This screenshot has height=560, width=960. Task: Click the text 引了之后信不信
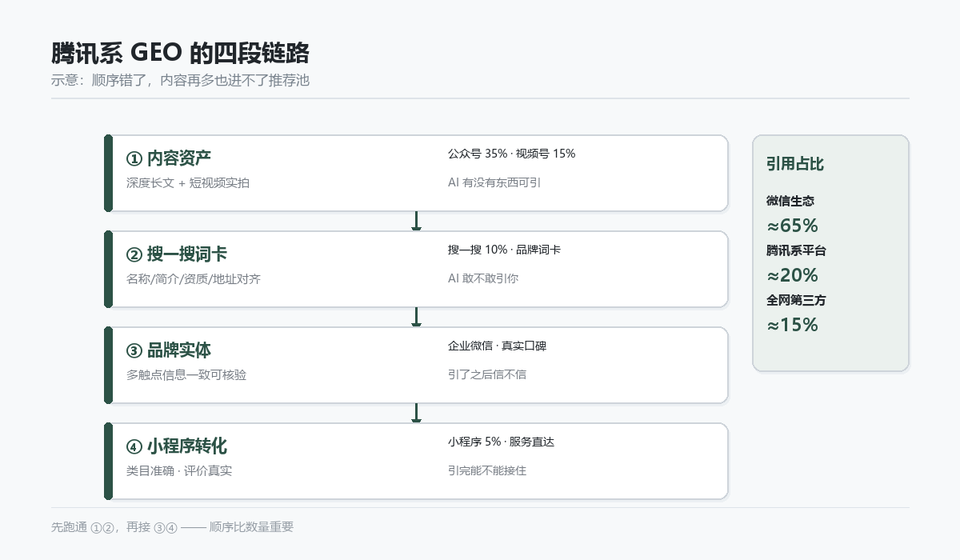(487, 374)
